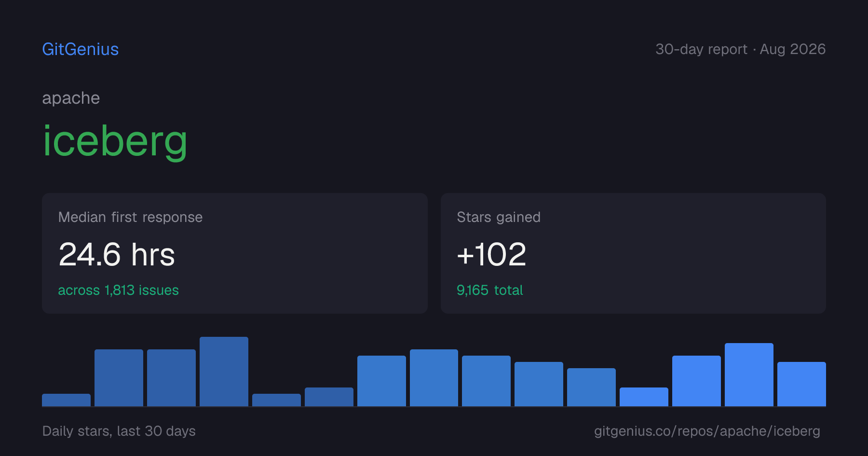This screenshot has width=868, height=456.
Task: Select the "30-day report · Aug 2026" label
Action: 740,49
